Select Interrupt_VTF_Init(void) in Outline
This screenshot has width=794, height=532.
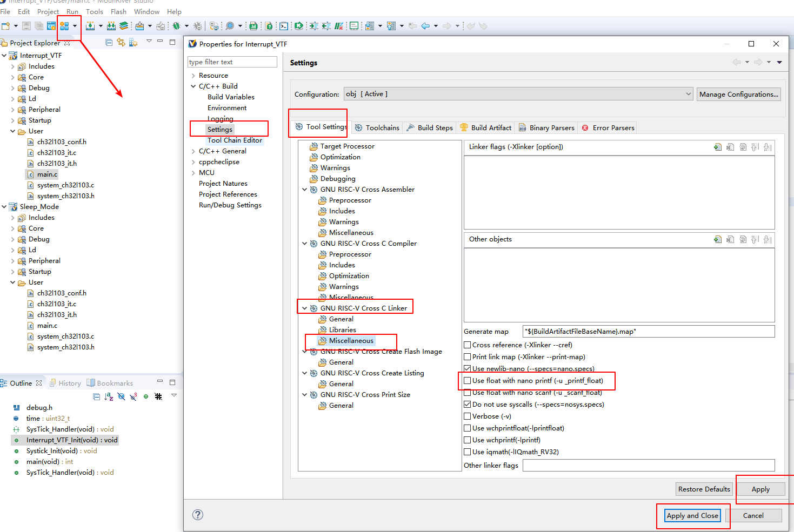(72, 440)
